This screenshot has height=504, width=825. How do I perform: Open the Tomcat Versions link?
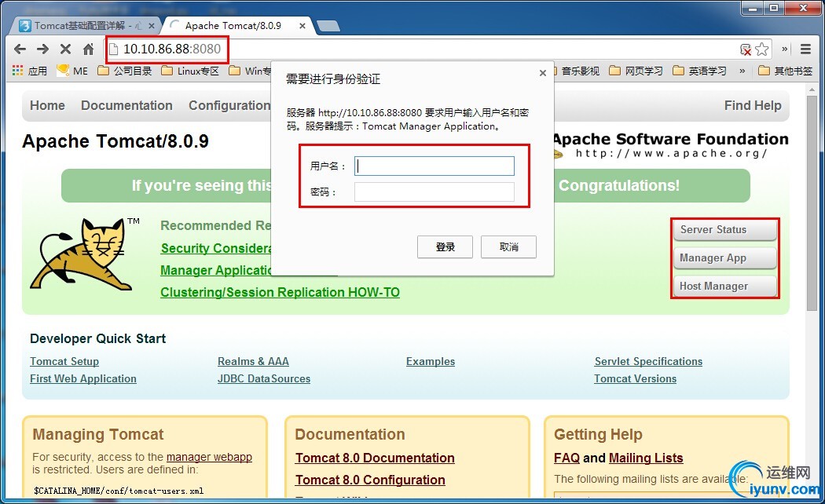click(635, 379)
